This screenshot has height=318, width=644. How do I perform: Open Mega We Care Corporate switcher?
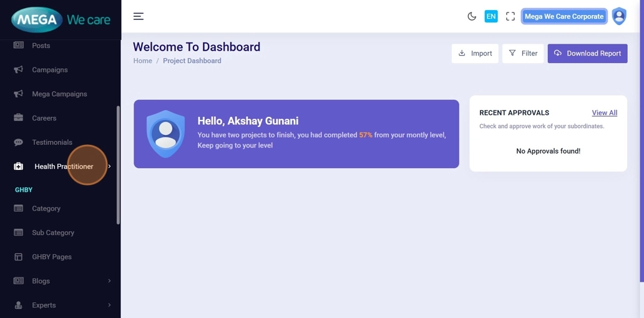[563, 16]
